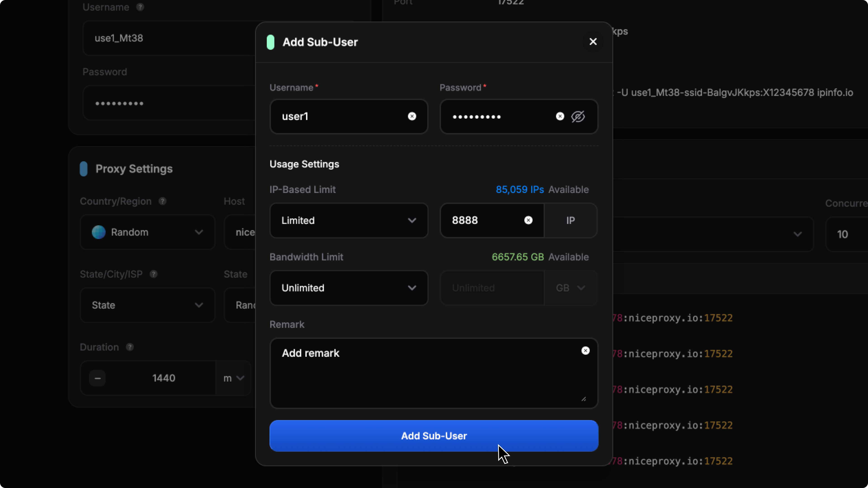Click the Duration help icon
The width and height of the screenshot is (868, 488).
coord(130,347)
